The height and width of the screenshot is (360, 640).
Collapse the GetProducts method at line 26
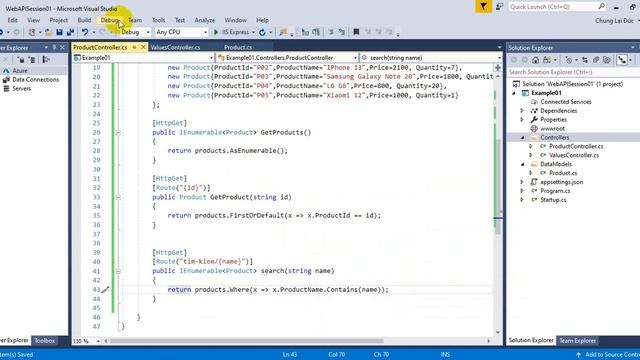[x=118, y=133]
